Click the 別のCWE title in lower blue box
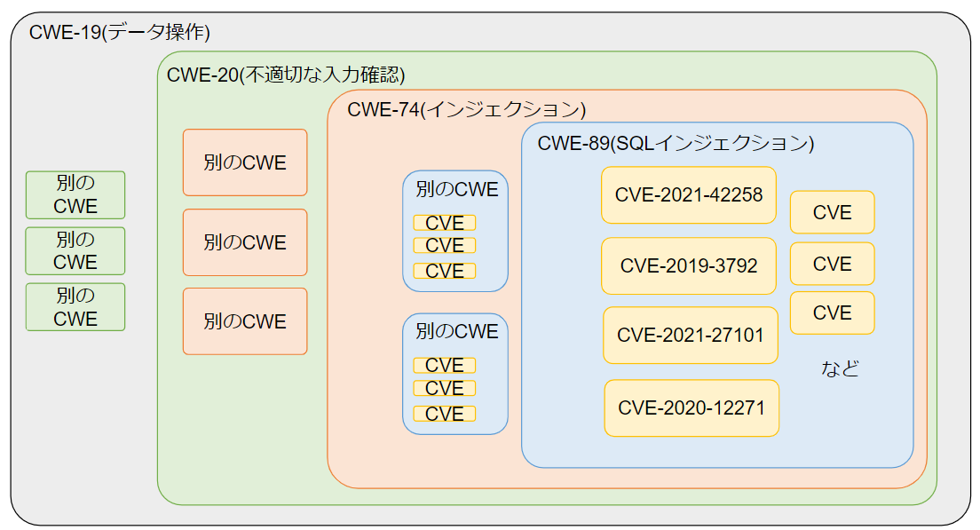Screen dimensions: 980x530 coord(457,331)
